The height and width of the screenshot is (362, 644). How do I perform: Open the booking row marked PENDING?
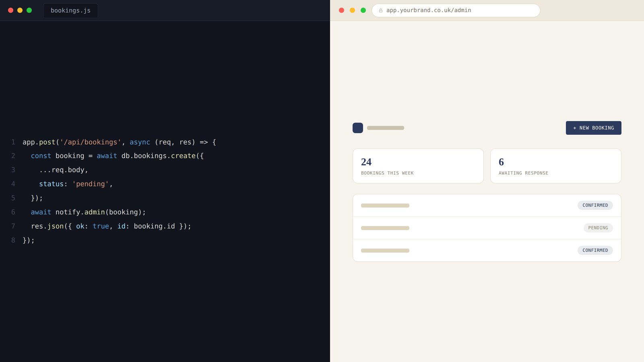(x=487, y=228)
